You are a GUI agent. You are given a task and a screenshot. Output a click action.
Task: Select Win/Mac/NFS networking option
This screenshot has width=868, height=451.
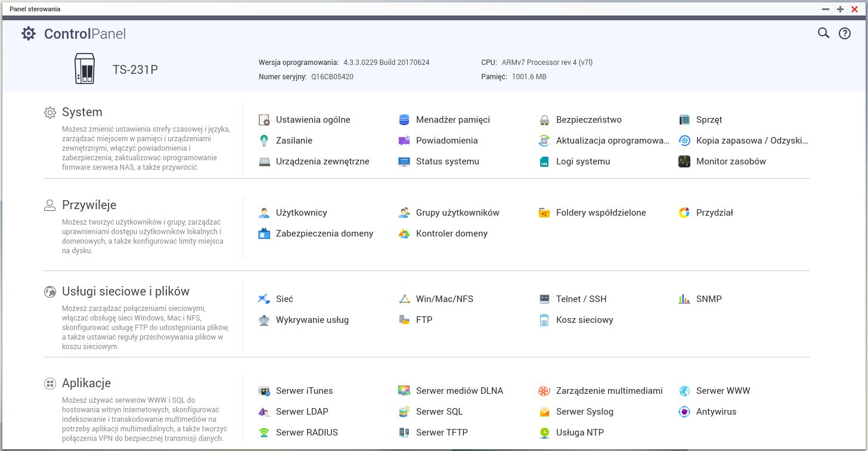pos(444,299)
